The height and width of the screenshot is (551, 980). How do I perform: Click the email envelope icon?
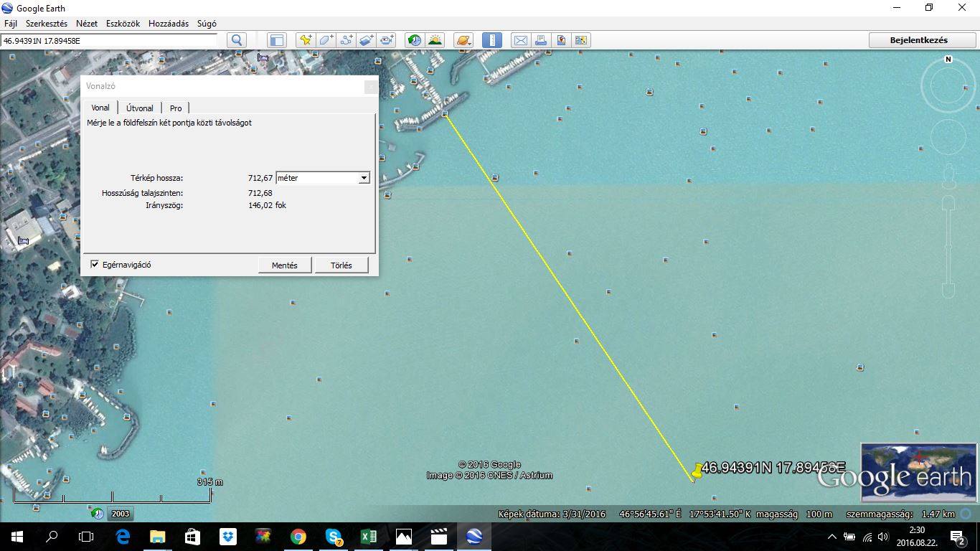click(x=520, y=40)
